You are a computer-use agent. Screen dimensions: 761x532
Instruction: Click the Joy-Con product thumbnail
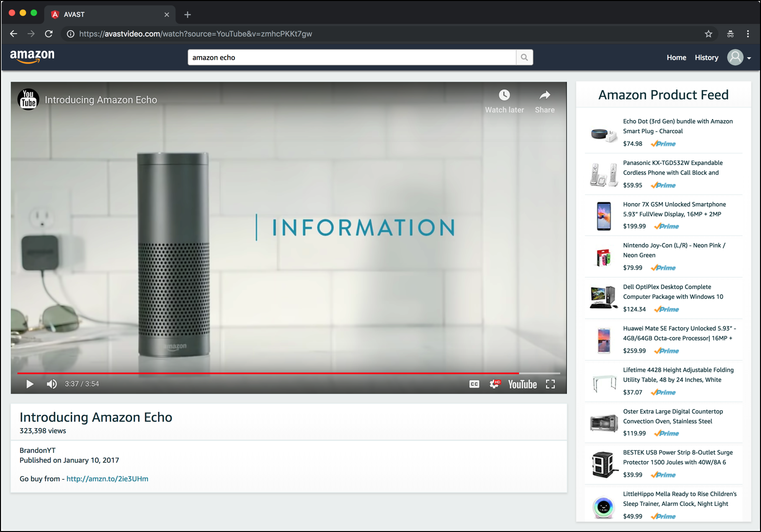click(x=604, y=258)
